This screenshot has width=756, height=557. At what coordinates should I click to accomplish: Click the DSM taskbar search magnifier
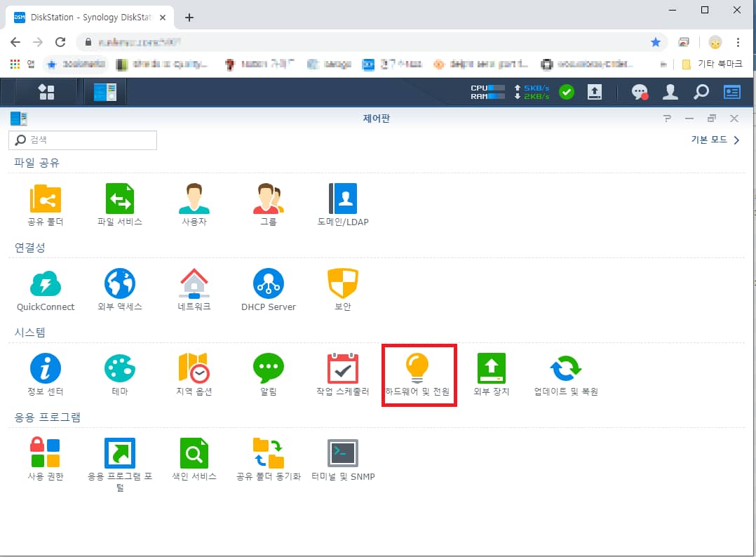701,92
